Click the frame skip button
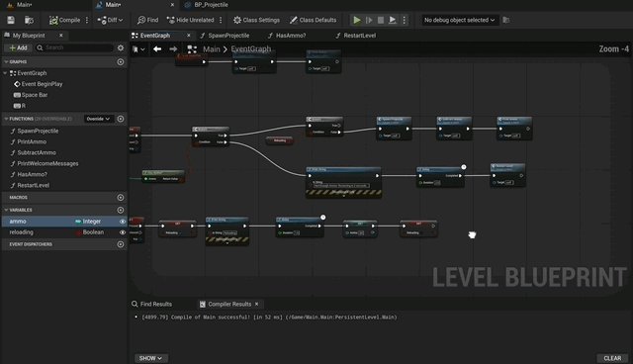Image resolution: width=633 pixels, height=364 pixels. [369, 20]
